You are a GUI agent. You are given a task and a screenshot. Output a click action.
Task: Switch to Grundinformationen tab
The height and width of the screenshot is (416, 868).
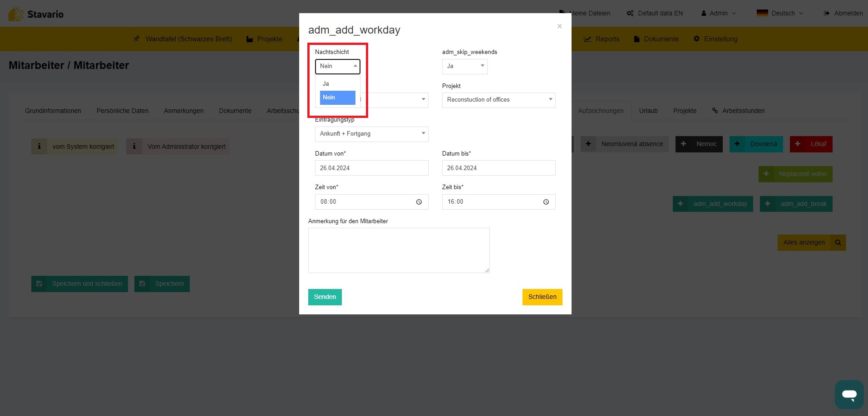pyautogui.click(x=53, y=111)
